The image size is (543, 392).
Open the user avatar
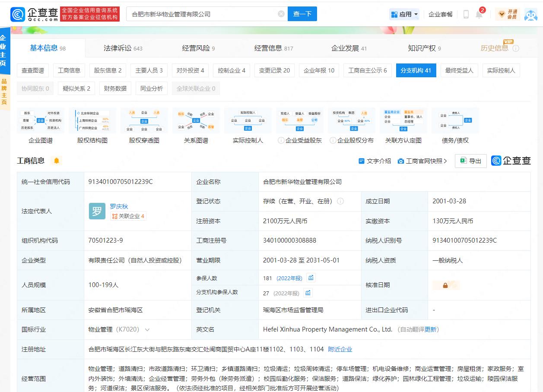pos(530,14)
